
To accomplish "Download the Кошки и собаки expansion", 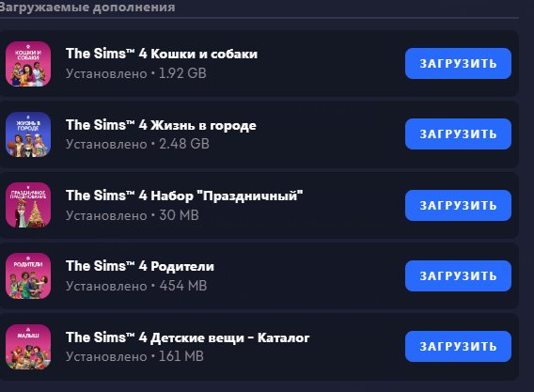I will point(458,63).
